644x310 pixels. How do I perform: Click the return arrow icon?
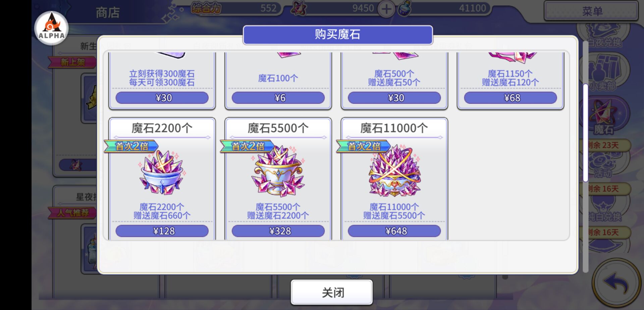pyautogui.click(x=616, y=283)
